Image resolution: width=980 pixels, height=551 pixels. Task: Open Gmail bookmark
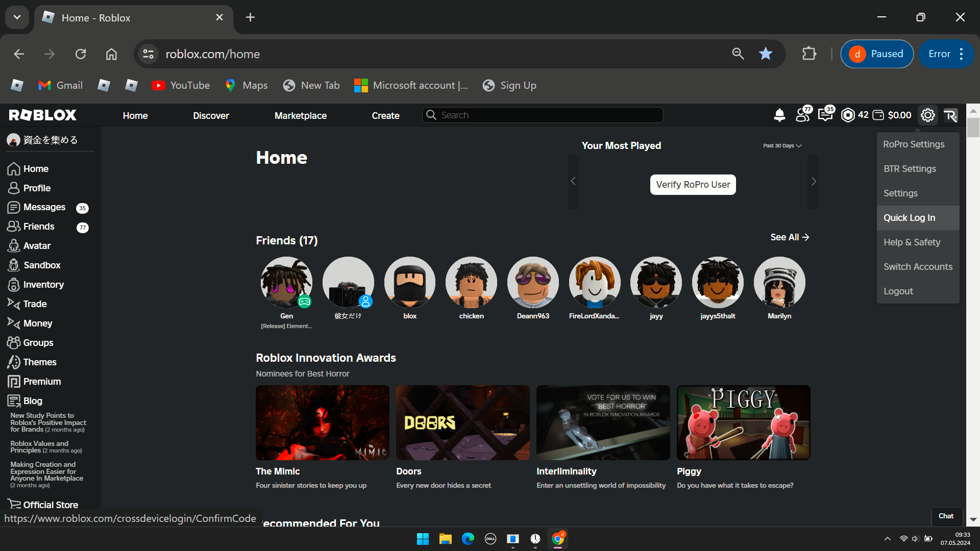(x=60, y=85)
